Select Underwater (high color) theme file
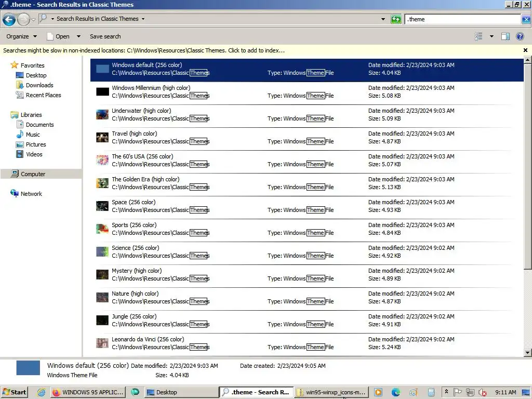Screen dimensions: 532x399 [x=307, y=115]
